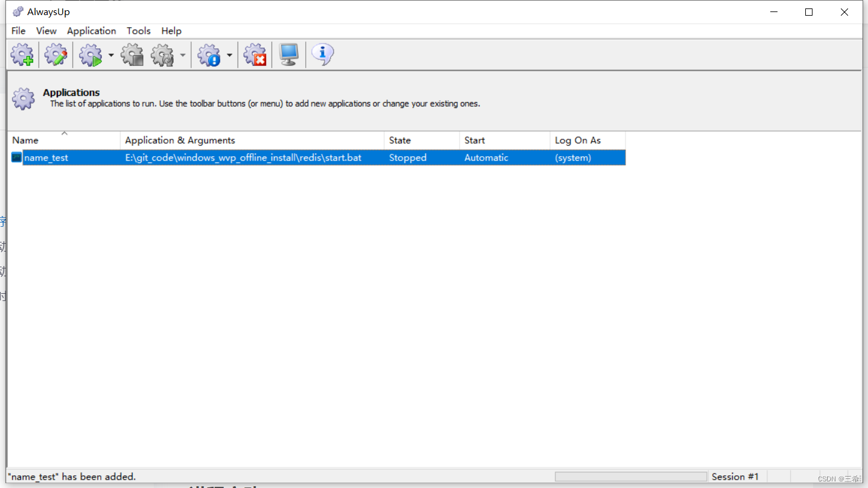Click the session monitor screen icon

click(288, 54)
